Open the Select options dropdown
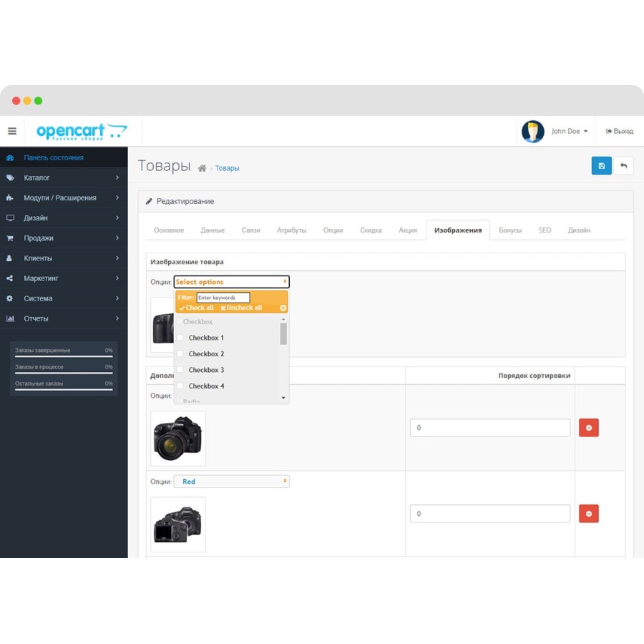 [x=232, y=282]
